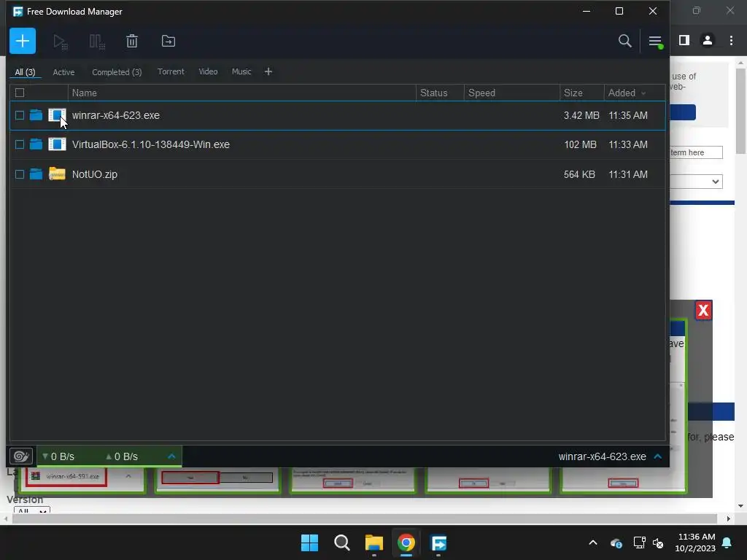Toggle select-all downloads checkbox
Image resolution: width=747 pixels, height=560 pixels.
pyautogui.click(x=20, y=93)
